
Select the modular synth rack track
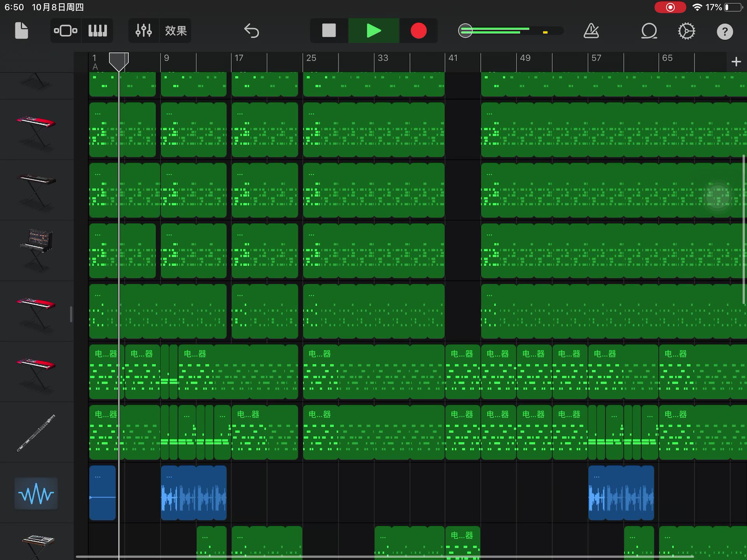36,251
